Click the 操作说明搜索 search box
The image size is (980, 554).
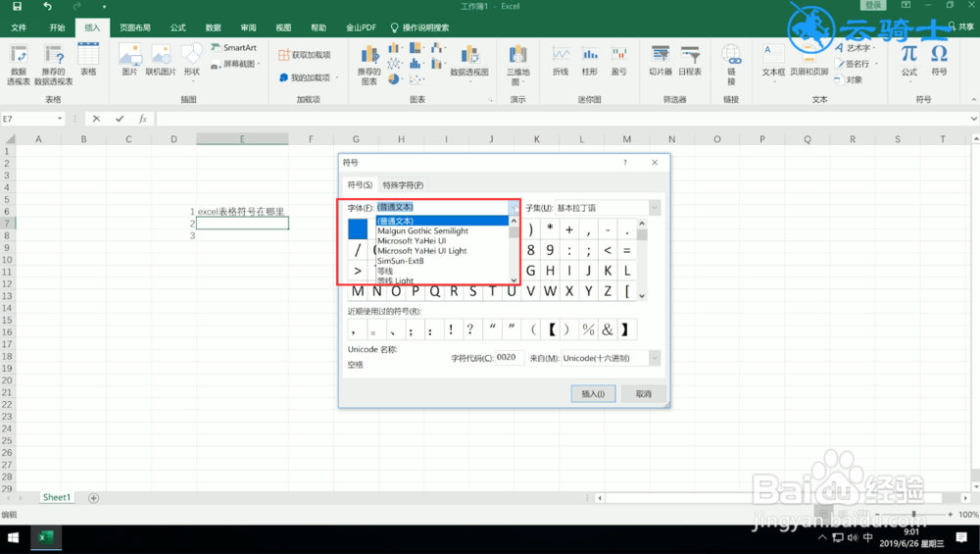(x=420, y=27)
